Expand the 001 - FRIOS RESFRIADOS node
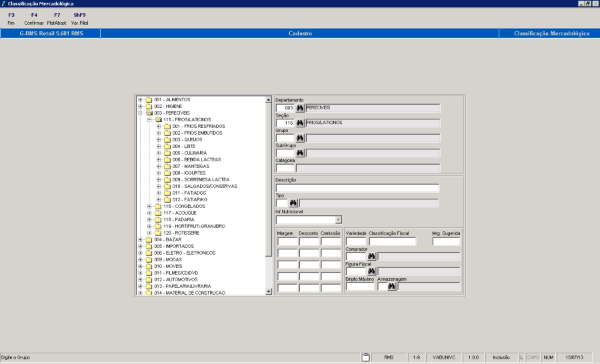The height and width of the screenshot is (364, 600). point(159,126)
